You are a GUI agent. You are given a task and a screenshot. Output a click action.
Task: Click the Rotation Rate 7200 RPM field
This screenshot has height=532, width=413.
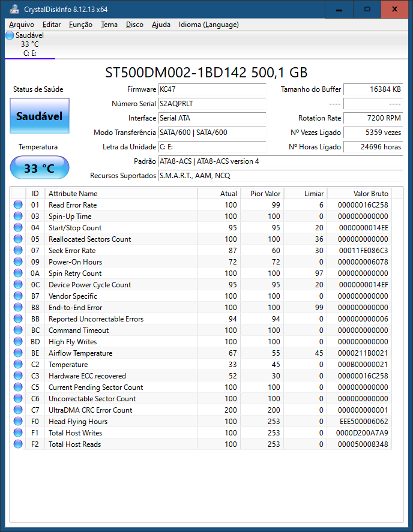[x=373, y=118]
